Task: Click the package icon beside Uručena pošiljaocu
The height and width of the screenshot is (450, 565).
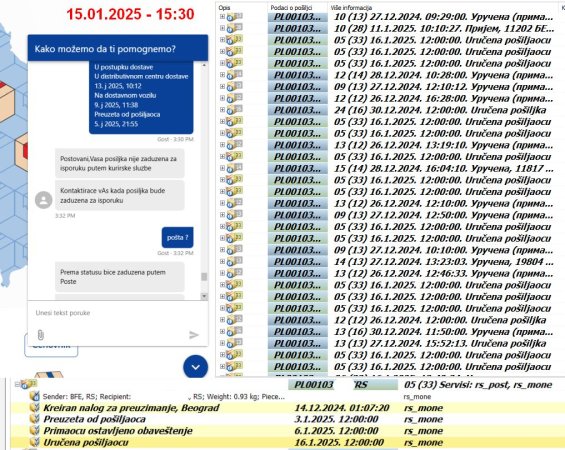Action: 35,442
